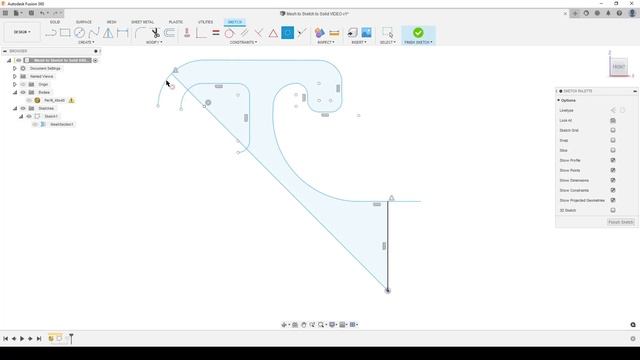The height and width of the screenshot is (360, 640).
Task: Apply the Perpendicular constraint
Action: (x=259, y=33)
